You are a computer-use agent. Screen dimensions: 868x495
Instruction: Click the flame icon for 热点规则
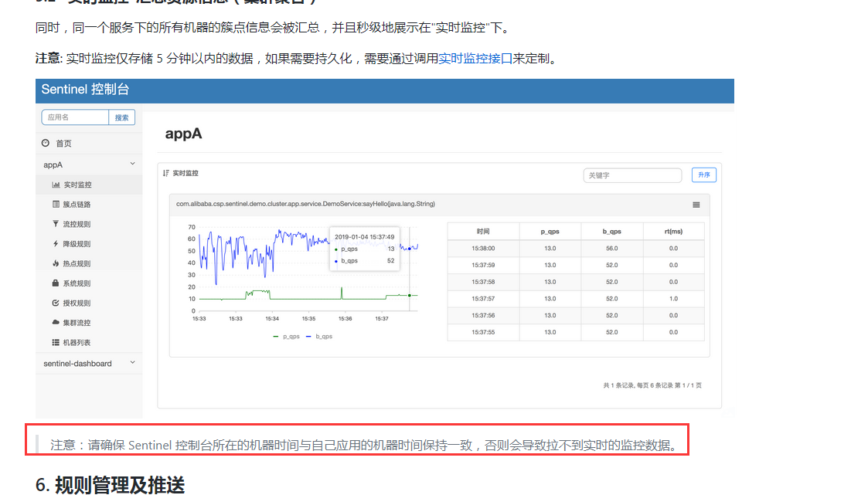[56, 263]
